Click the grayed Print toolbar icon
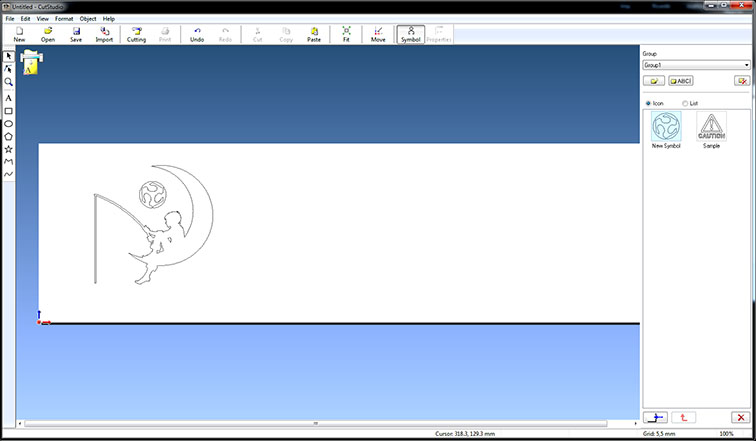This screenshot has width=756, height=441. pos(165,35)
